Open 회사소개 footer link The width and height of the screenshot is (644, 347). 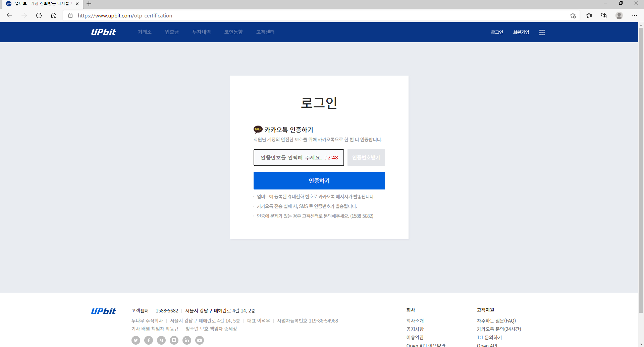click(415, 321)
